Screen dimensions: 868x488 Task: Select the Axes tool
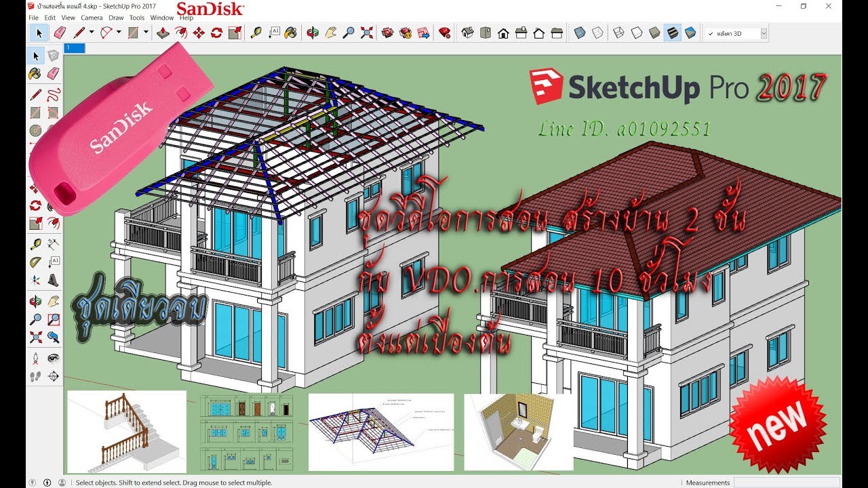click(35, 279)
